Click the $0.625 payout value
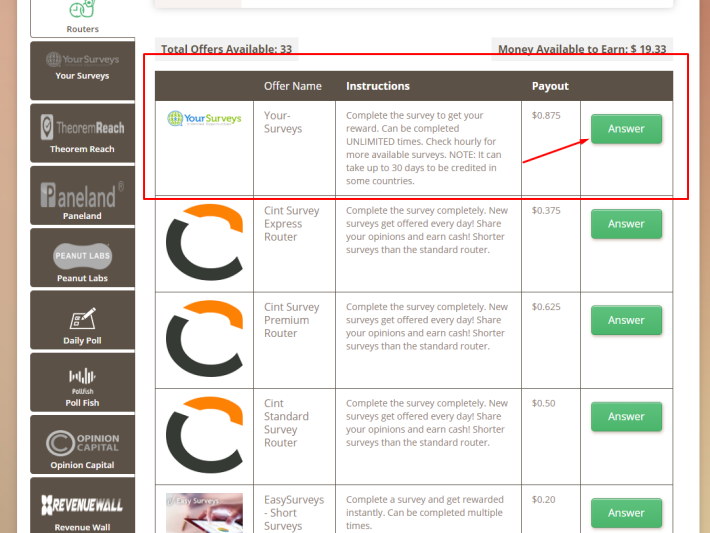 (x=546, y=307)
